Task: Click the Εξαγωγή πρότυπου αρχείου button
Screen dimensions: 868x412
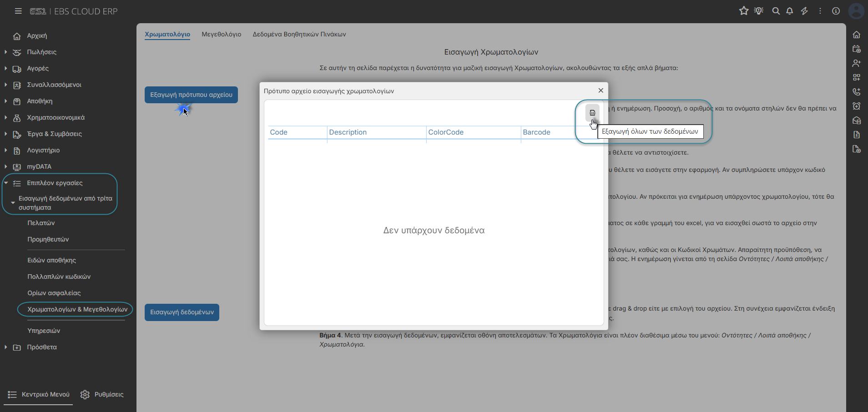Action: click(x=191, y=95)
